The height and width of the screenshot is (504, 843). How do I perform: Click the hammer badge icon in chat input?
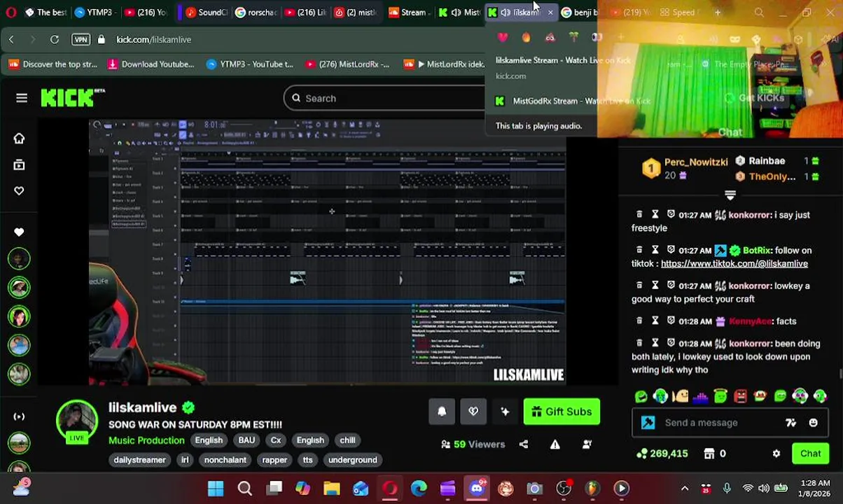pos(648,423)
